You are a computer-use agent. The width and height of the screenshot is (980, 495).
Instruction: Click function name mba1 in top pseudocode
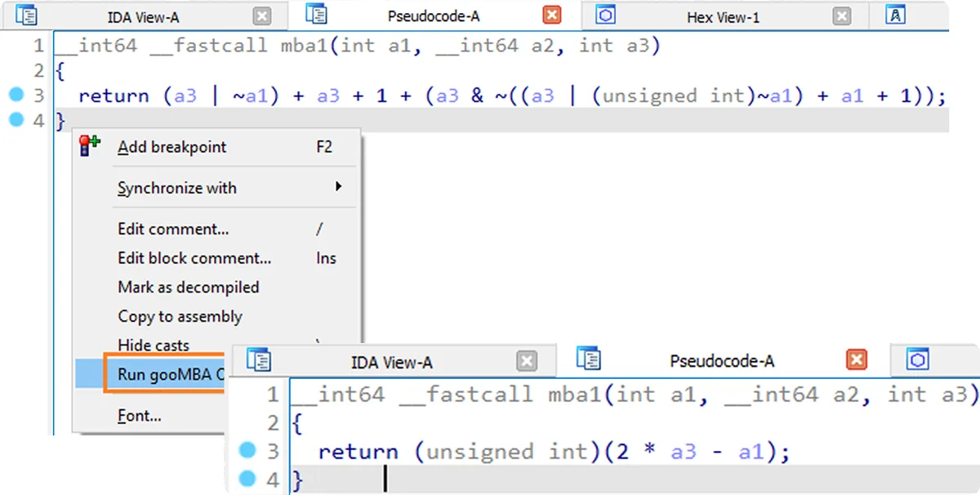tap(304, 46)
